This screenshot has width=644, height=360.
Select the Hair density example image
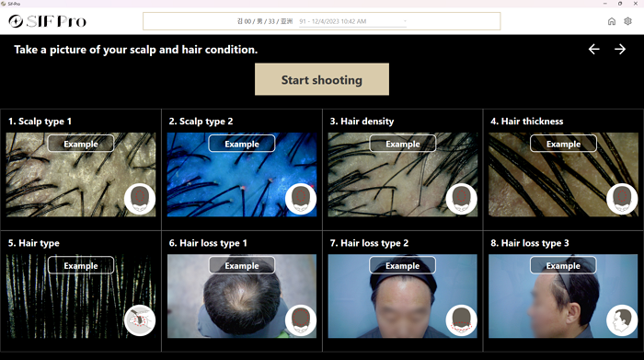(x=403, y=174)
